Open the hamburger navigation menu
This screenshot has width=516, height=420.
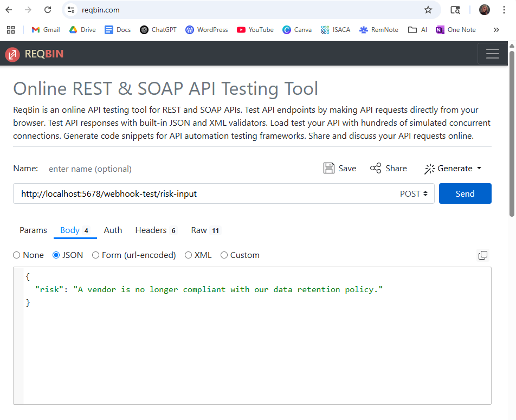click(x=492, y=54)
